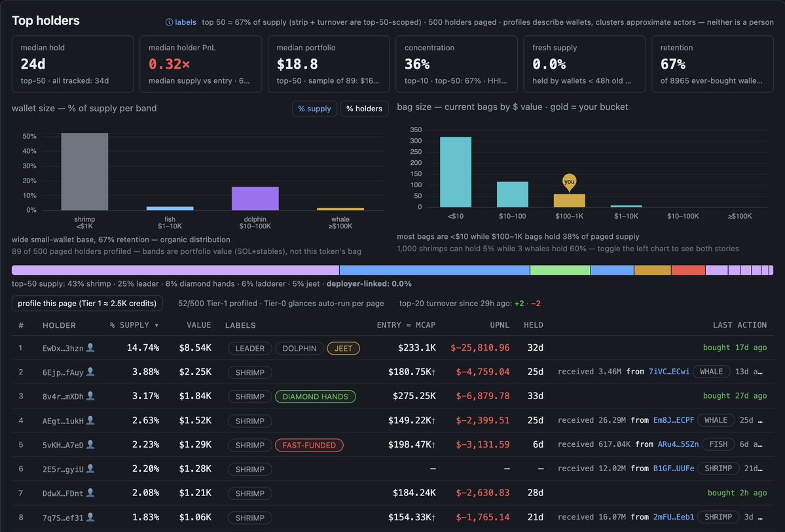Image resolution: width=785 pixels, height=532 pixels.
Task: Sort by % SUPPLY column arrow
Action: (156, 325)
